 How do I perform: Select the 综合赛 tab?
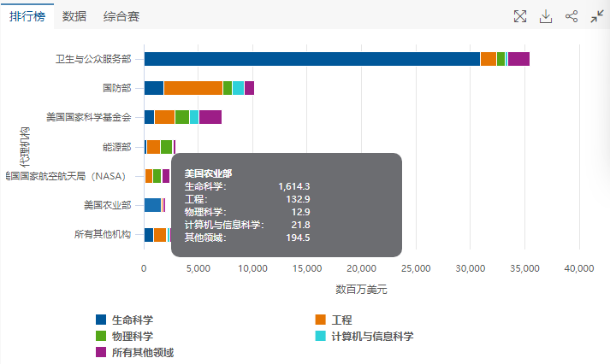pos(121,16)
